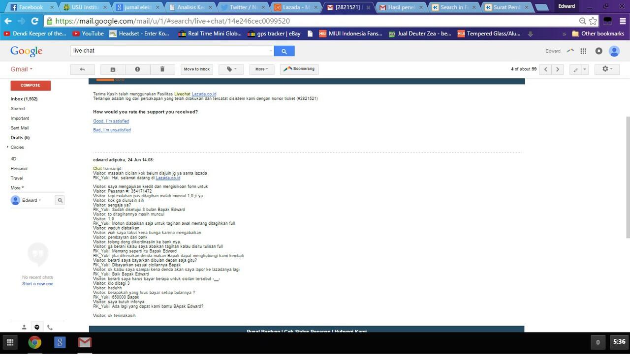Open the Labels tag dropdown
This screenshot has height=364, width=630.
point(231,69)
